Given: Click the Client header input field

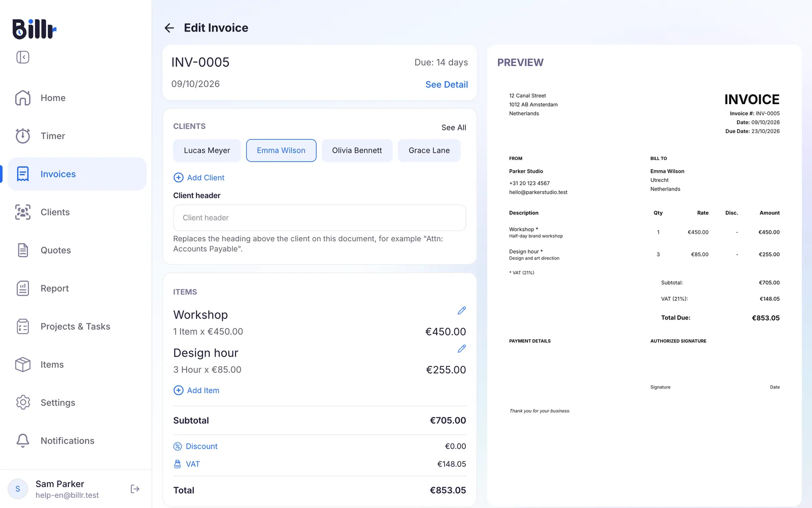Looking at the screenshot, I should 320,218.
